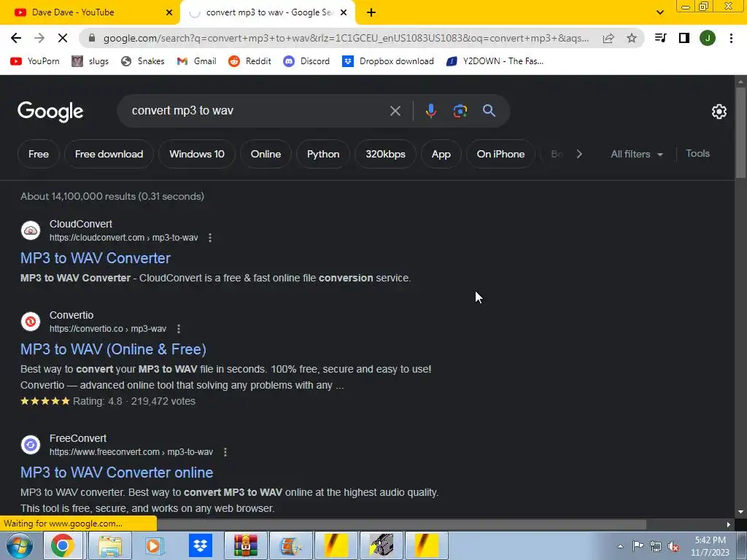This screenshot has width=747, height=560.
Task: Open the slugs bookmark
Action: pos(90,61)
